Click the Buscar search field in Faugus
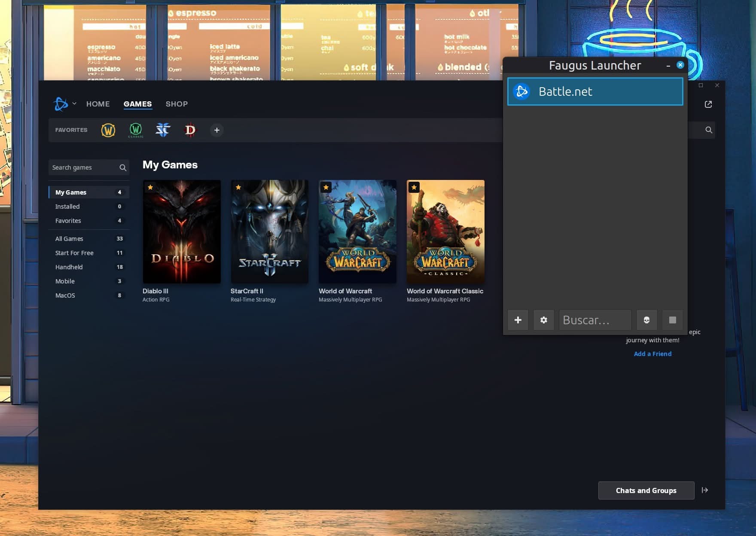The image size is (756, 536). pyautogui.click(x=595, y=320)
